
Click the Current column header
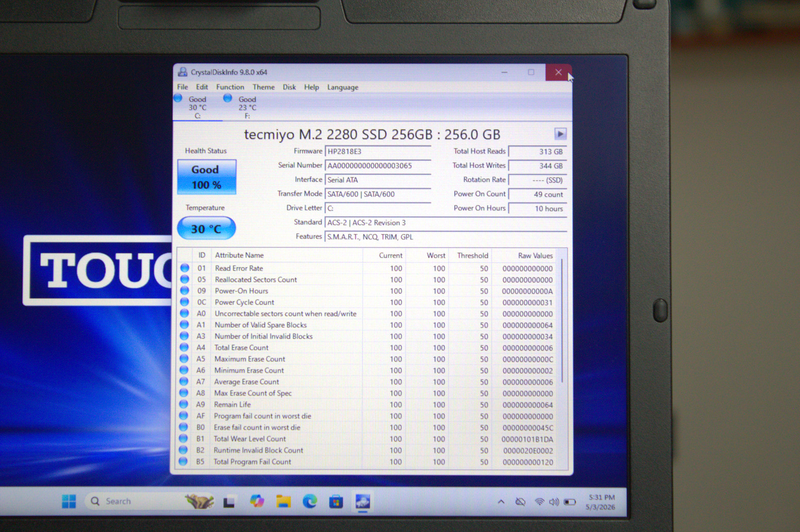[x=383, y=255]
